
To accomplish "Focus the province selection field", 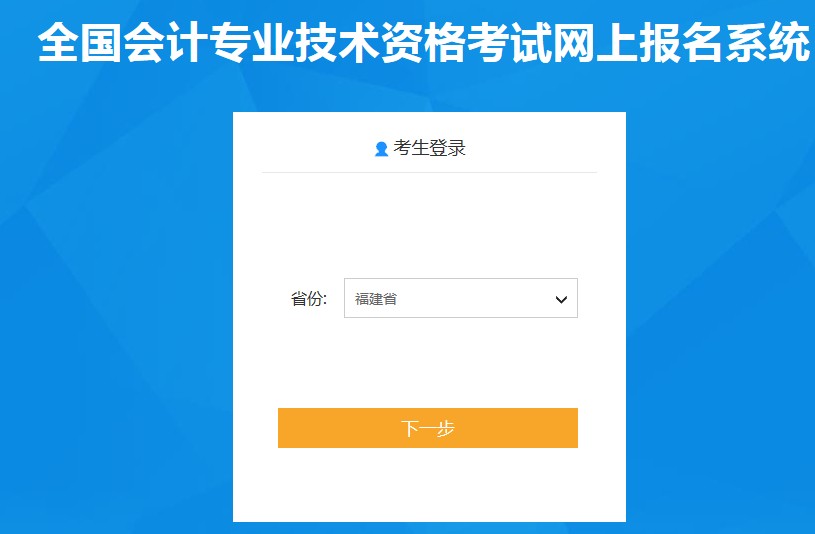I will (x=461, y=298).
